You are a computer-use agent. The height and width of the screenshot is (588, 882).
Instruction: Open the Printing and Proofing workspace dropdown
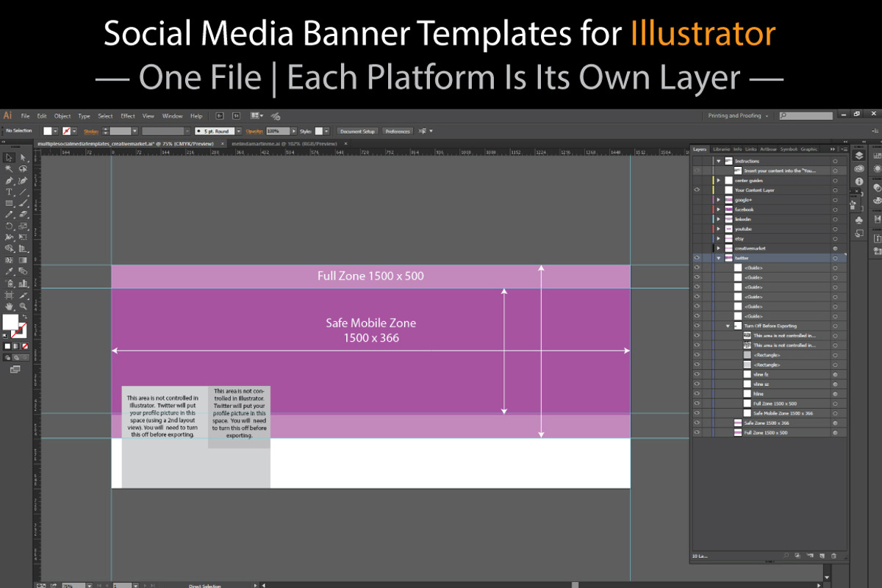738,115
